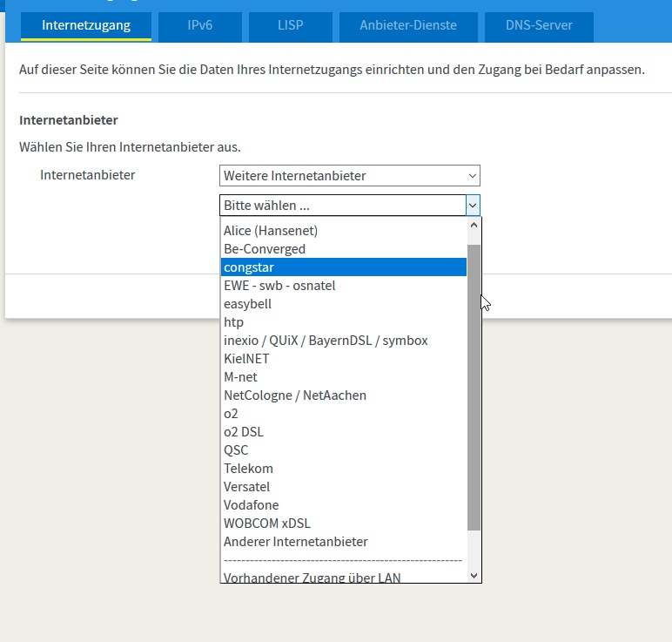The height and width of the screenshot is (642, 672).
Task: Click the Bitte wählen combo box field
Action: [350, 206]
